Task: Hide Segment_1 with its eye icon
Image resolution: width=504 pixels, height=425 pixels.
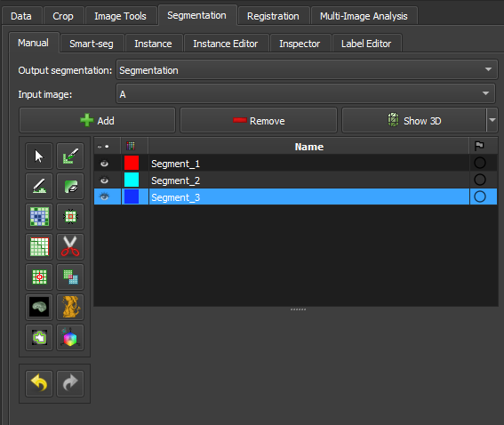Action: pos(104,164)
